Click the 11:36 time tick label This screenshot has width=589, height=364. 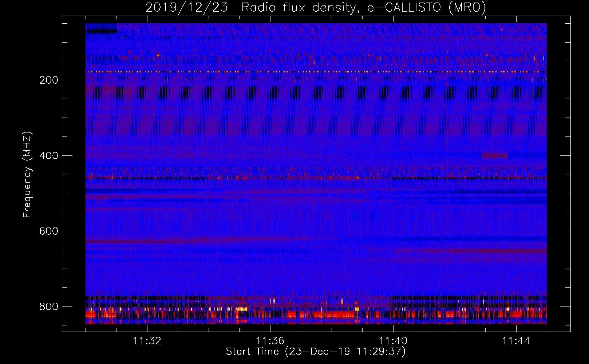point(270,341)
